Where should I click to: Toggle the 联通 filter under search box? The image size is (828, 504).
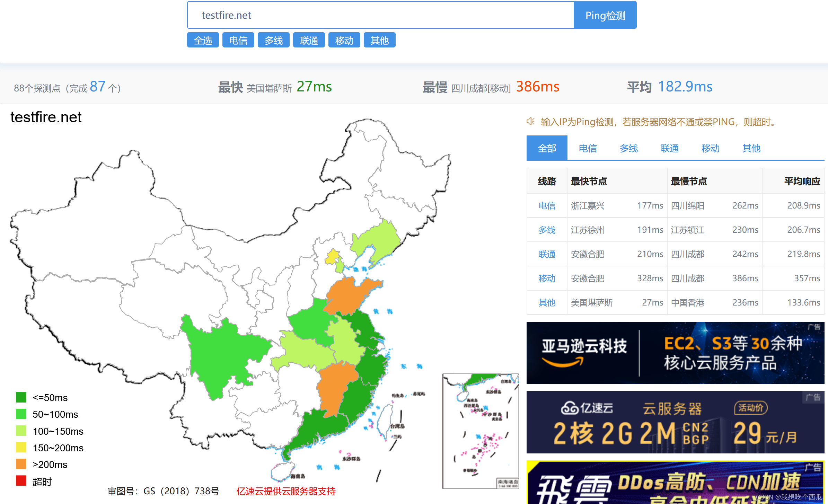(309, 40)
